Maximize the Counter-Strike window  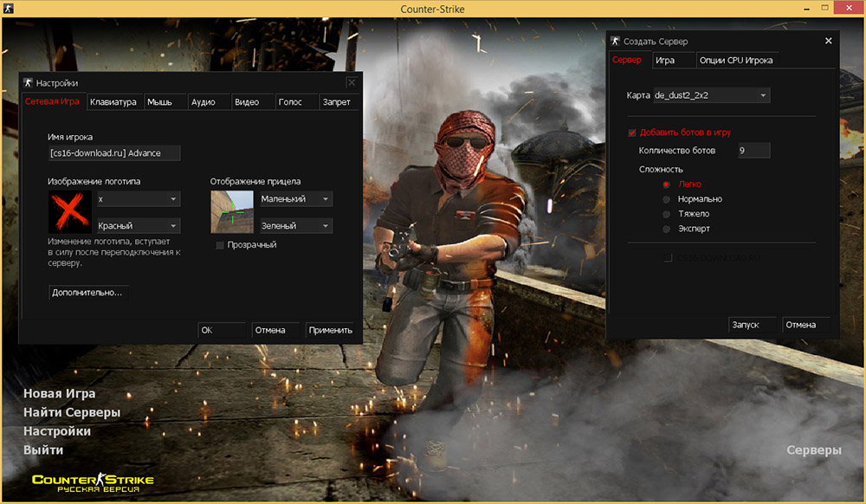click(x=824, y=8)
